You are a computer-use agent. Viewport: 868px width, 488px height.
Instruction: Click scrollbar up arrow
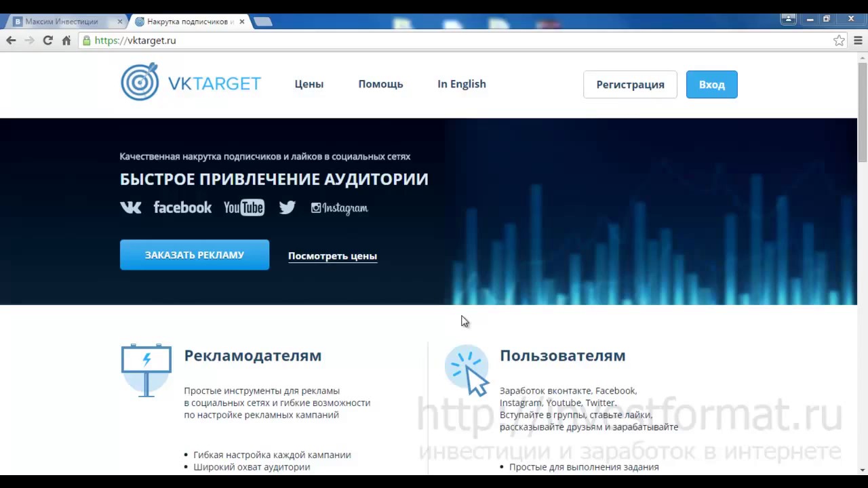pyautogui.click(x=863, y=57)
